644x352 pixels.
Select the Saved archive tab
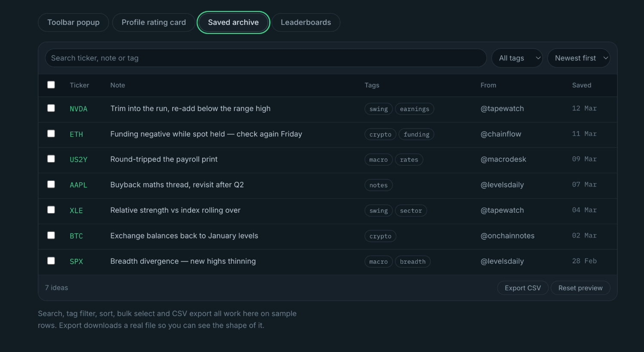click(x=234, y=22)
